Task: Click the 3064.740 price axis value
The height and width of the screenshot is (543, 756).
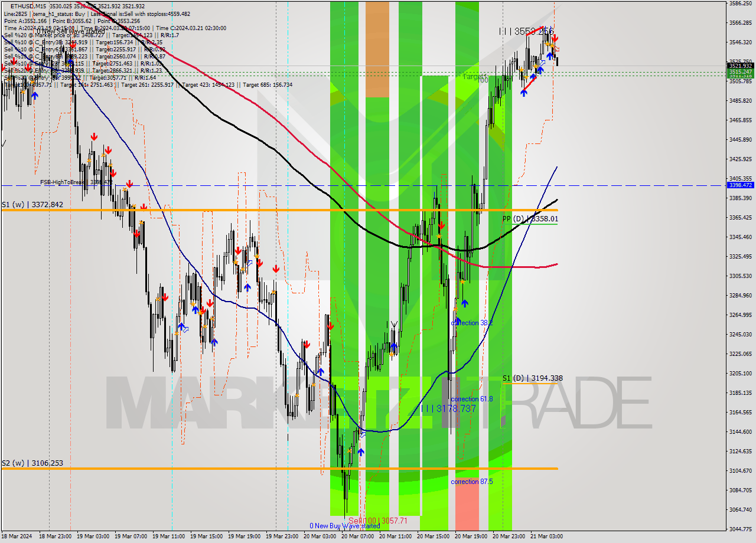Action: 740,510
